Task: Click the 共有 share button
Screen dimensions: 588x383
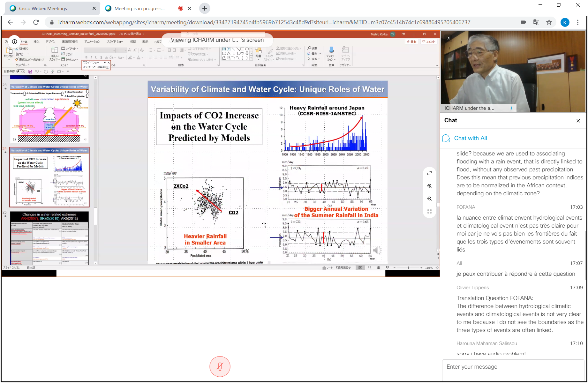Action: pos(412,42)
